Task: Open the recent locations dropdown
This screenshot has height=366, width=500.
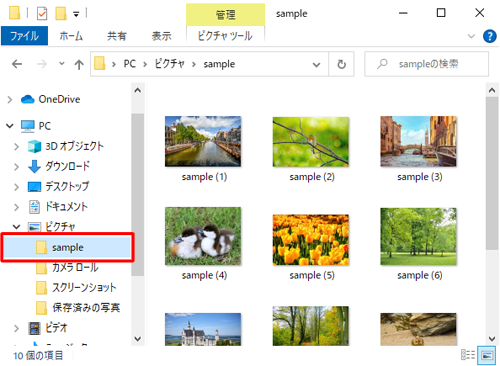Action: click(x=62, y=63)
